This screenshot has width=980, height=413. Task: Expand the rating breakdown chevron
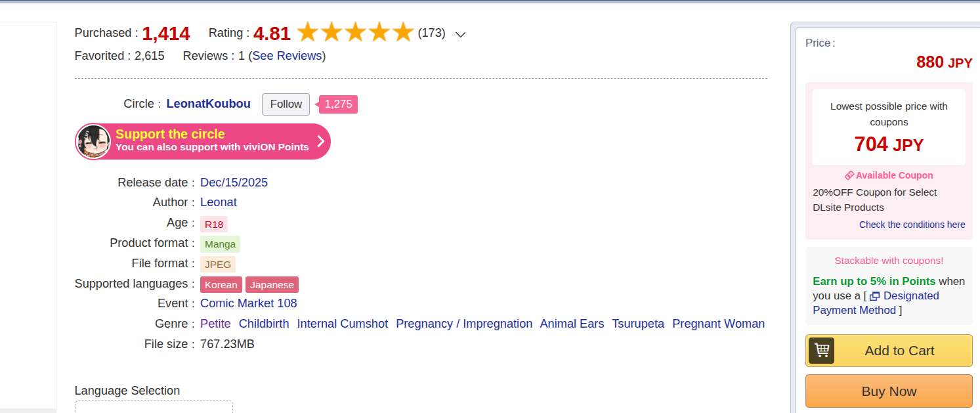461,34
